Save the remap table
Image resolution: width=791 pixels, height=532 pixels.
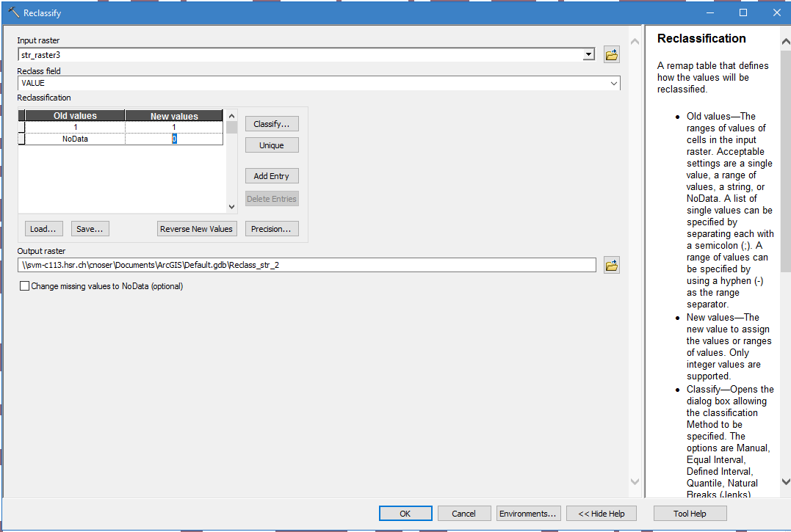[90, 229]
